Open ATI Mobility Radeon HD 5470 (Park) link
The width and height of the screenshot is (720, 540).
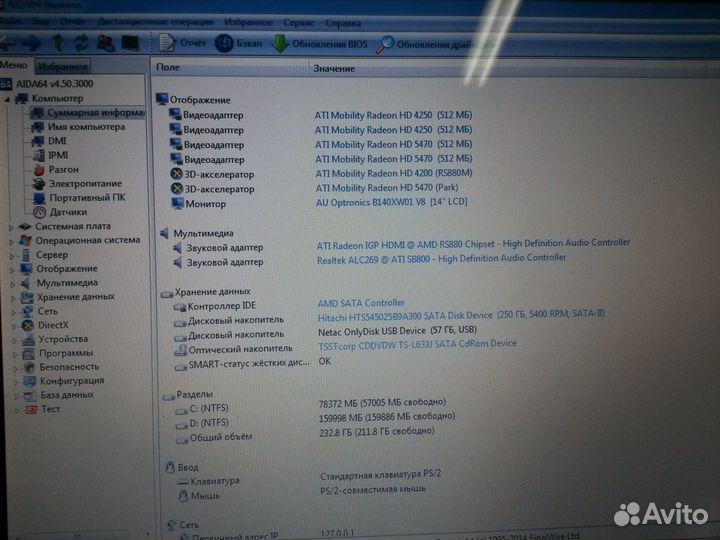(x=387, y=188)
